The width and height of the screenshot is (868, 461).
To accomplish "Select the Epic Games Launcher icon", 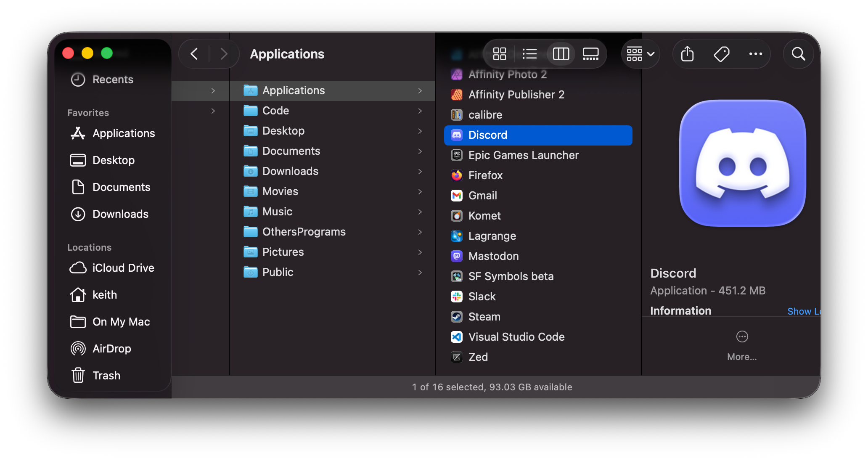I will [x=457, y=155].
